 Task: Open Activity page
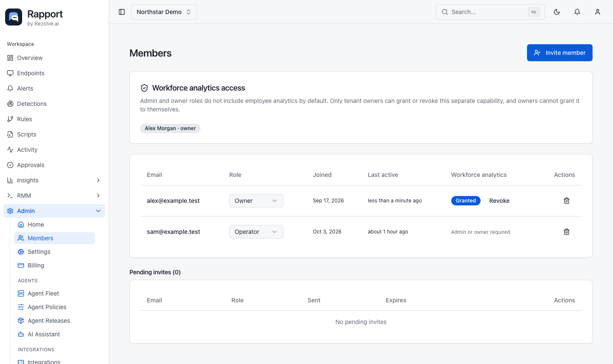[x=54, y=150]
